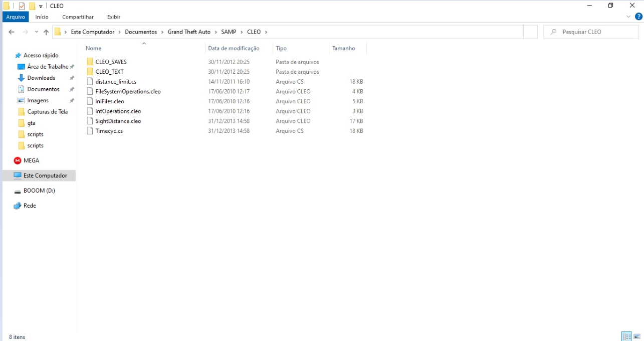Open the recent locations dropdown arrow
The image size is (644, 341).
[x=36, y=32]
